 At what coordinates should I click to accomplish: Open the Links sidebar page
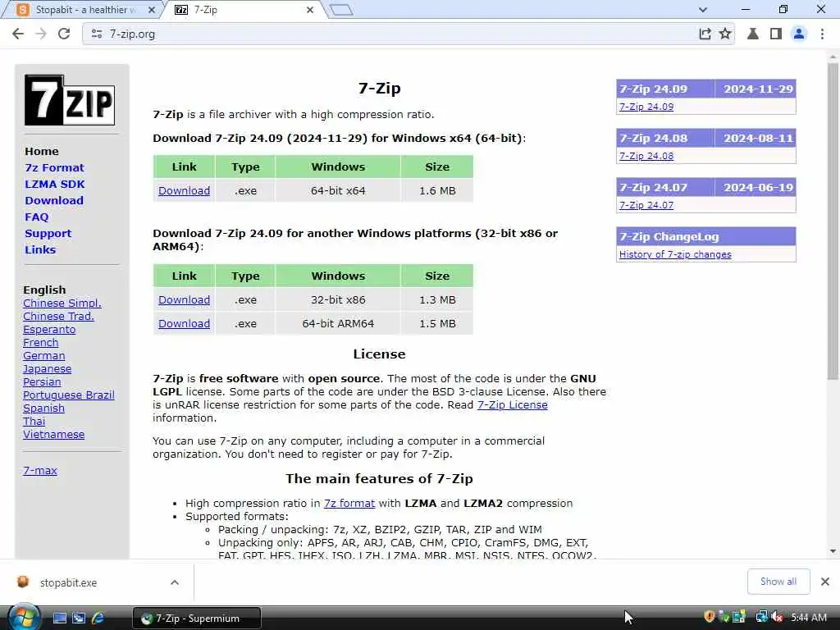pyautogui.click(x=40, y=249)
